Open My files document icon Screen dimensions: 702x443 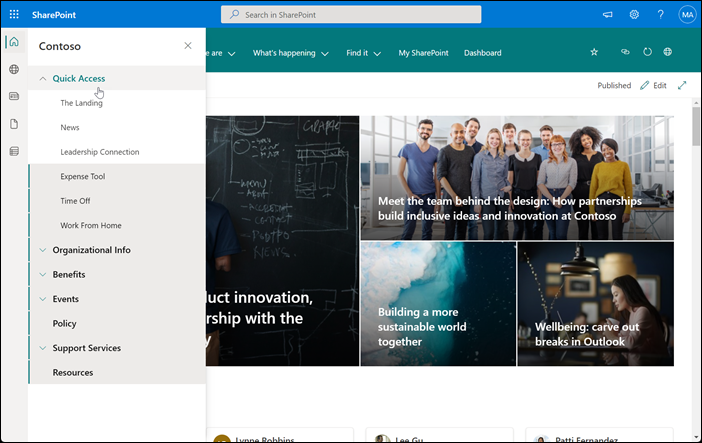[14, 124]
